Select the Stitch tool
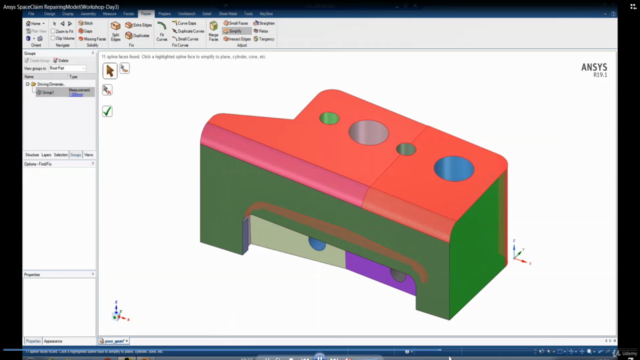The height and width of the screenshot is (360, 640). [x=86, y=23]
